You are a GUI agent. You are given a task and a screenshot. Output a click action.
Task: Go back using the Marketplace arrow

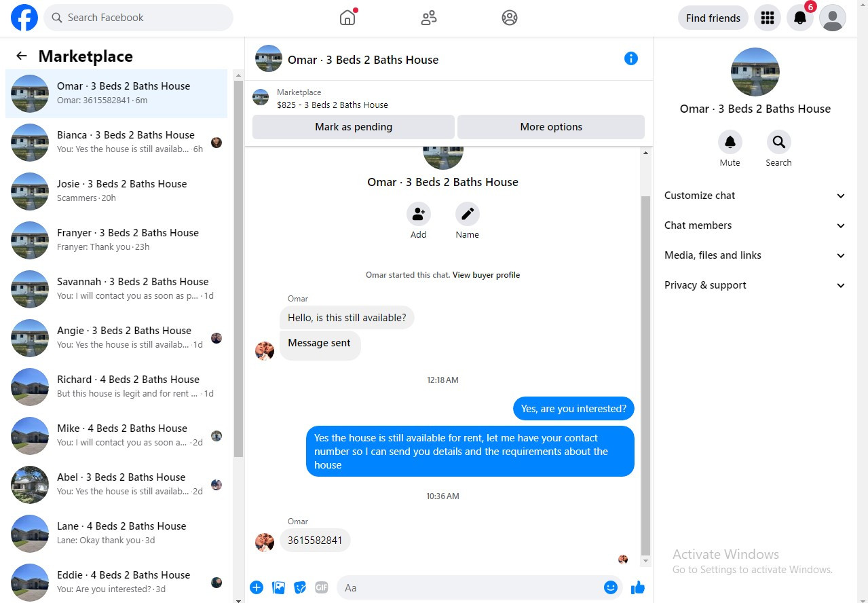click(x=22, y=56)
